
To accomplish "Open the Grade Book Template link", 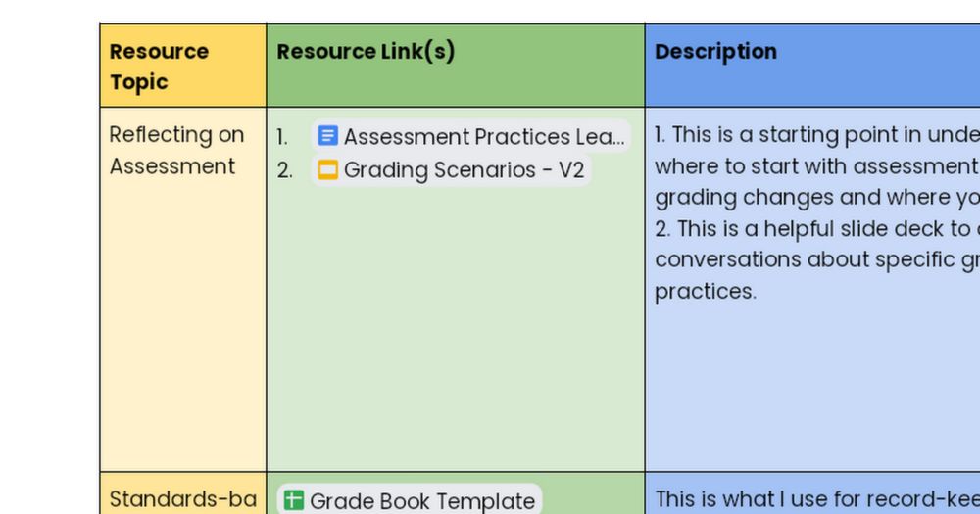I will click(421, 500).
